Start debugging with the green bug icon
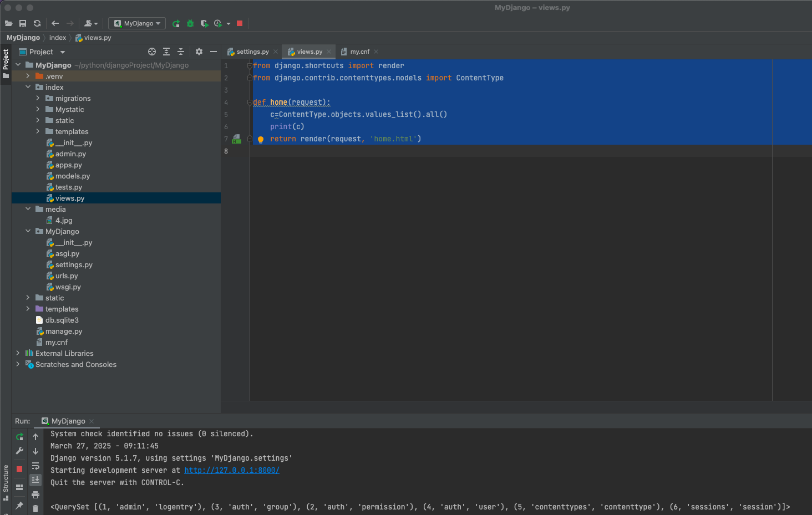 coord(190,23)
